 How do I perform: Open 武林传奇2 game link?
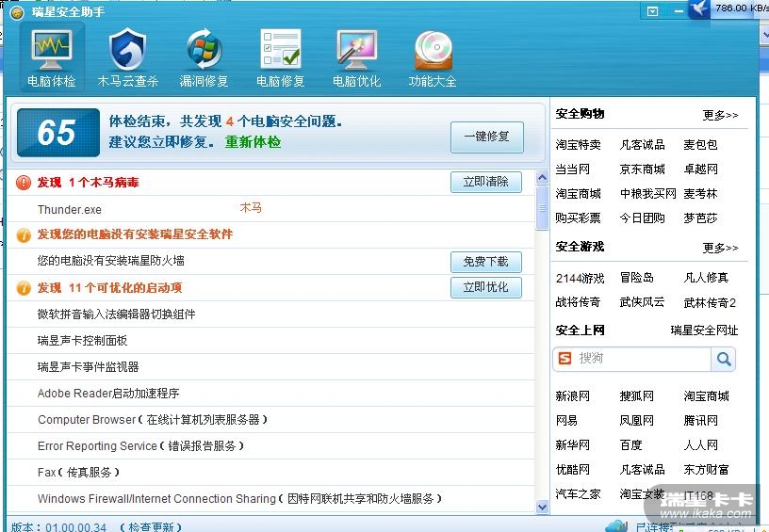[710, 303]
